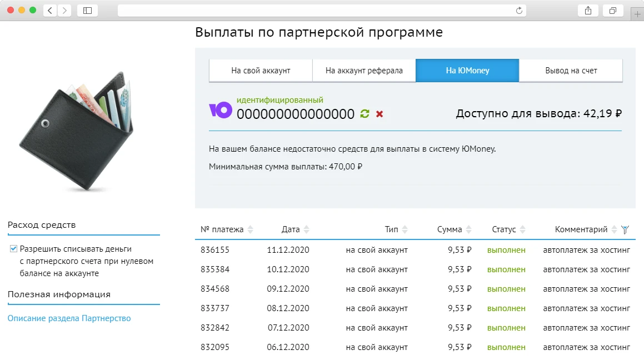Sort the table by Дата column arrows
Viewport: 644px width, 360px height.
[307, 229]
